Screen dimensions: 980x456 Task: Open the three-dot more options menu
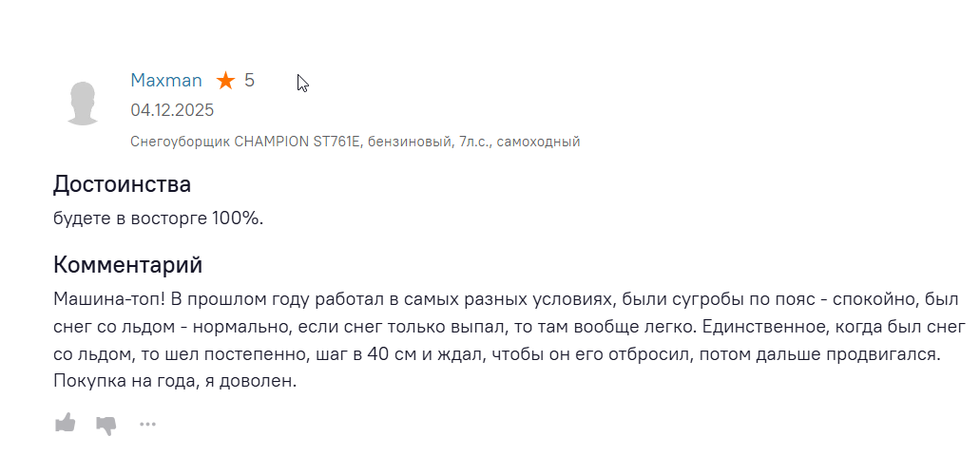(147, 424)
